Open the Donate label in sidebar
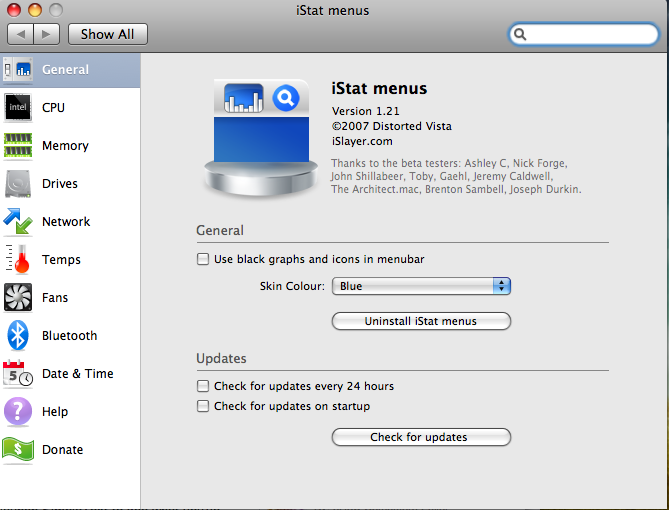Image resolution: width=669 pixels, height=510 pixels. coord(62,449)
